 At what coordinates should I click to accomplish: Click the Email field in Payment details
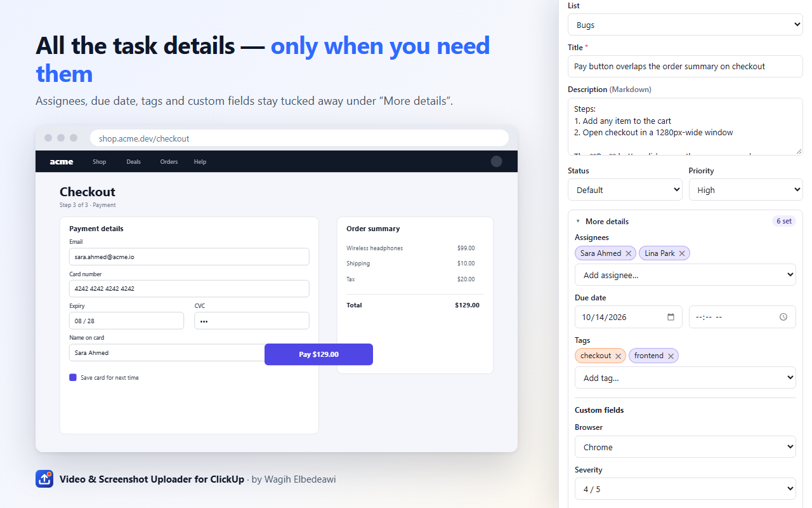click(x=189, y=257)
